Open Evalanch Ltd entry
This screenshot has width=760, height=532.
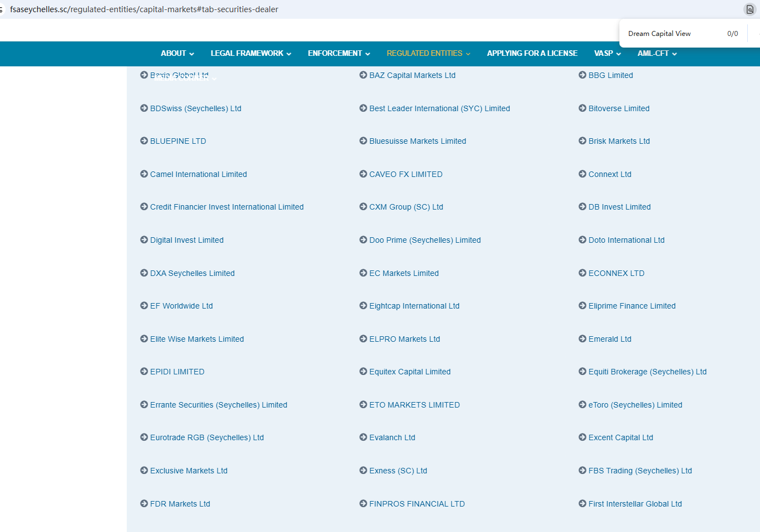[392, 437]
